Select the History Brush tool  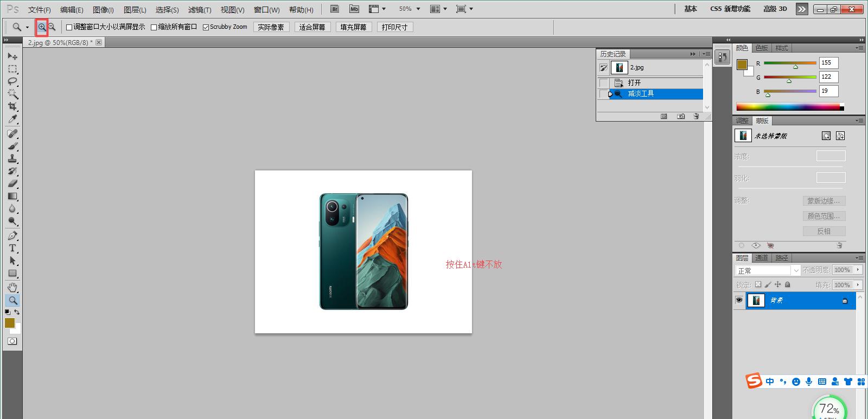12,171
